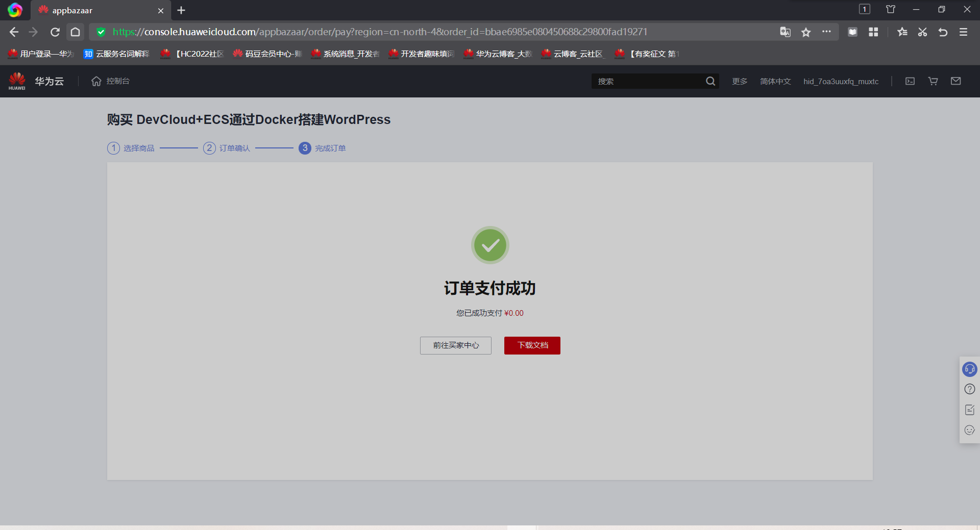980x530 pixels.
Task: Open a new browser tab
Action: (x=181, y=10)
